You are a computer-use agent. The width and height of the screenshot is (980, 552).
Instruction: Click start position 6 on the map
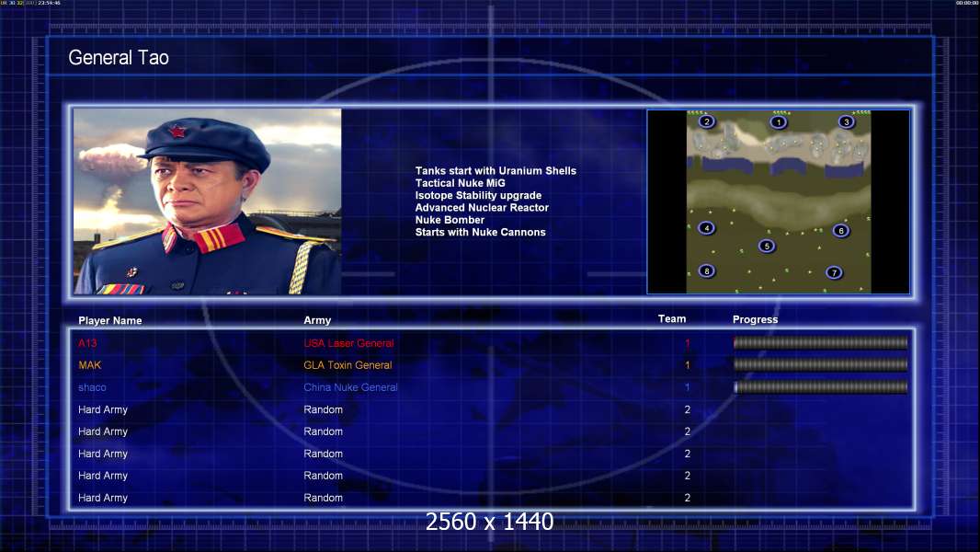coord(841,231)
